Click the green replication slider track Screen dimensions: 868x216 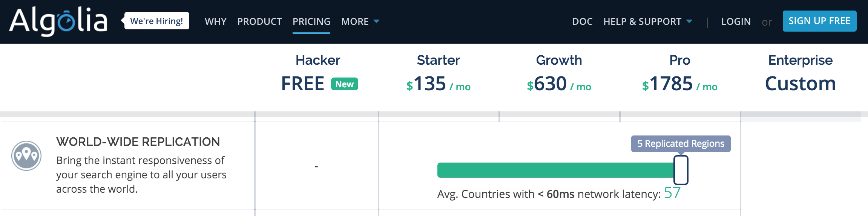(x=555, y=170)
